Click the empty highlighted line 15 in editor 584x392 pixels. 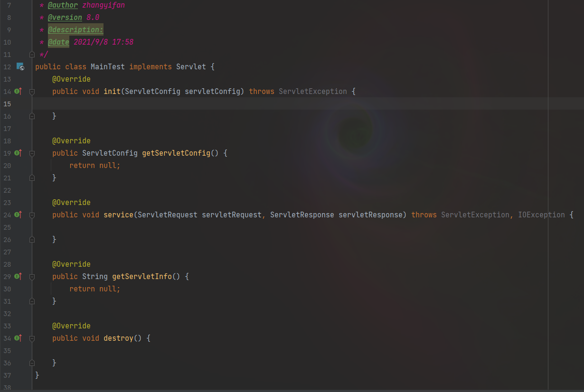point(308,103)
